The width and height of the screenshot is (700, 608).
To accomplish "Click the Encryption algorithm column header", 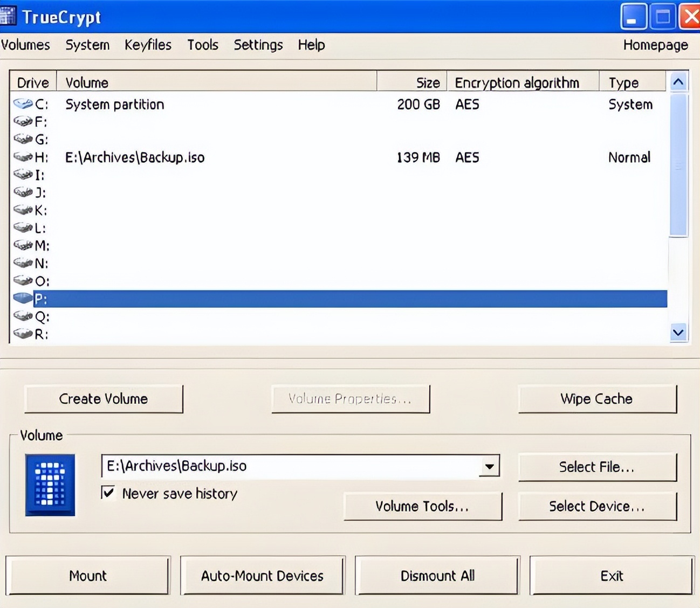I will click(523, 82).
